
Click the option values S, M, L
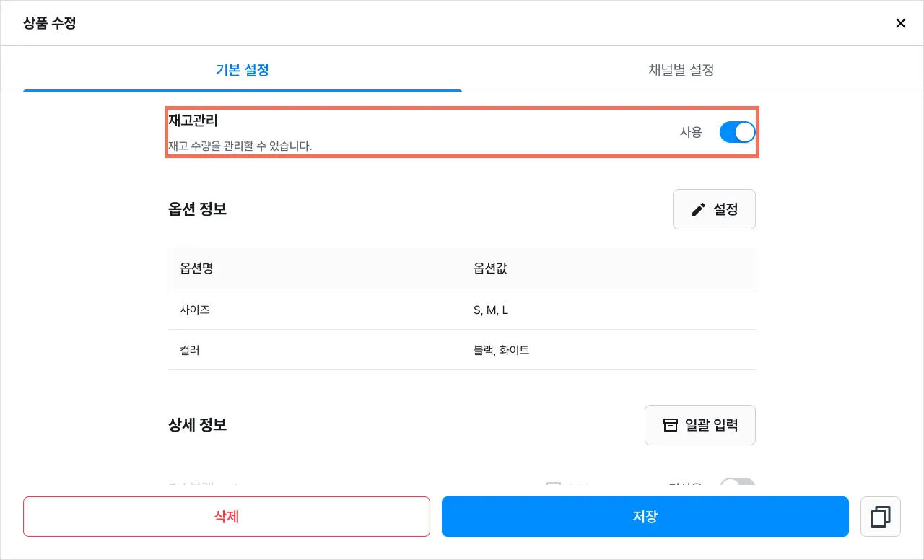coord(491,310)
